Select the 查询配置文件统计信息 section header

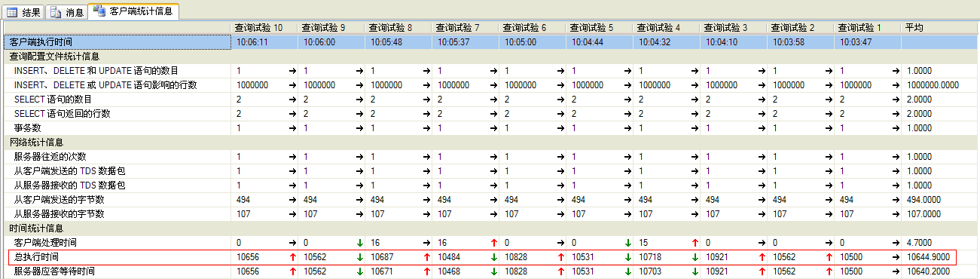[x=54, y=56]
